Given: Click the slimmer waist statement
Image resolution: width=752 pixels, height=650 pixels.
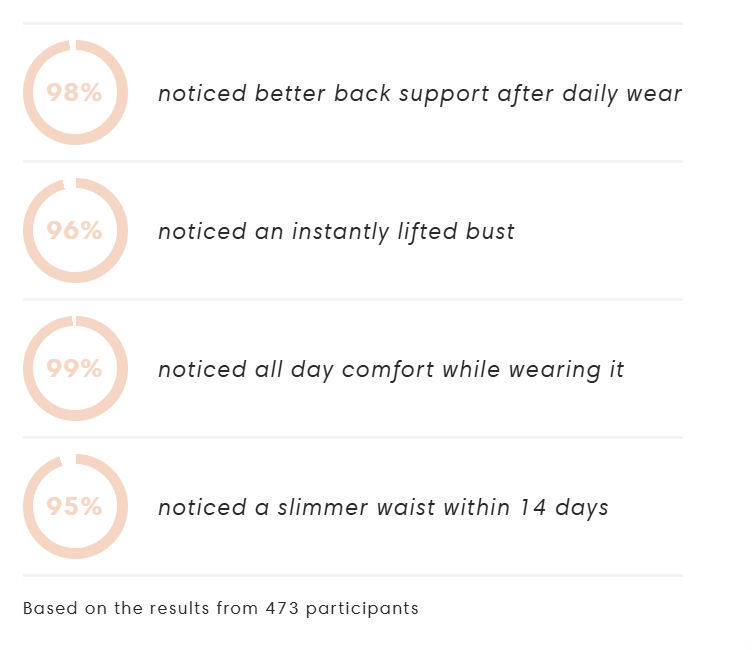Looking at the screenshot, I should pos(383,508).
